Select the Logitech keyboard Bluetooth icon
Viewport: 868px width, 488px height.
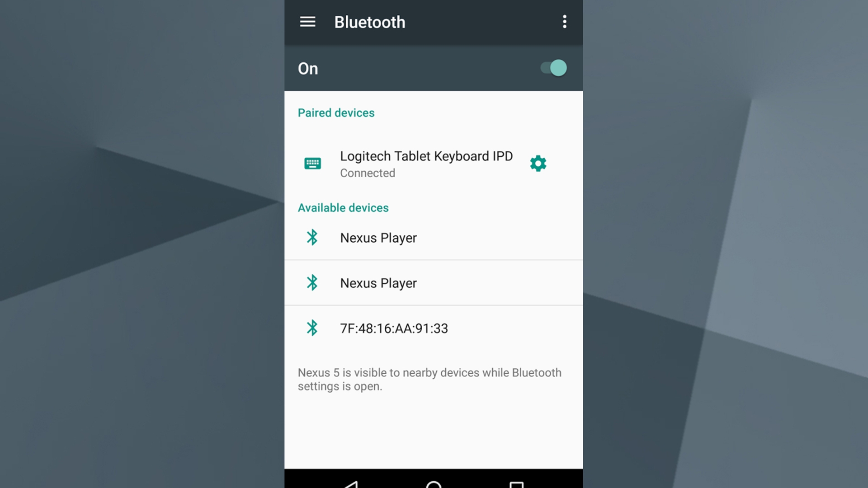coord(312,163)
